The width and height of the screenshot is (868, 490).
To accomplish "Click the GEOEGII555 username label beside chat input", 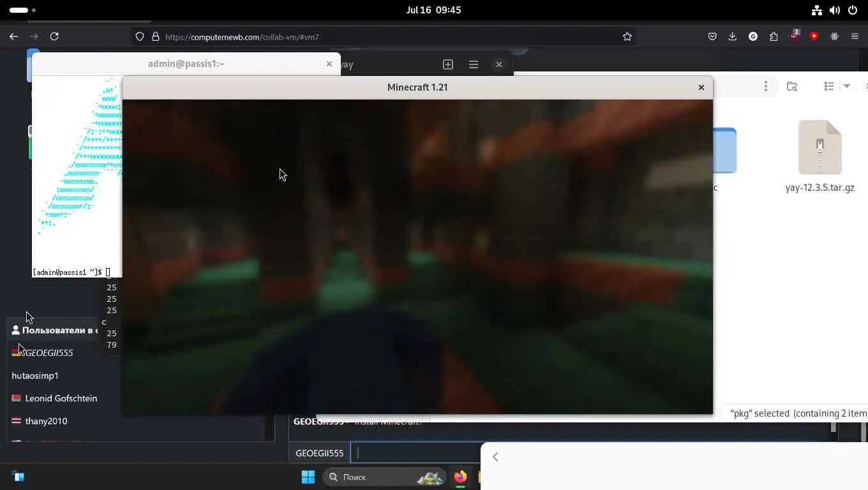I will click(x=319, y=453).
